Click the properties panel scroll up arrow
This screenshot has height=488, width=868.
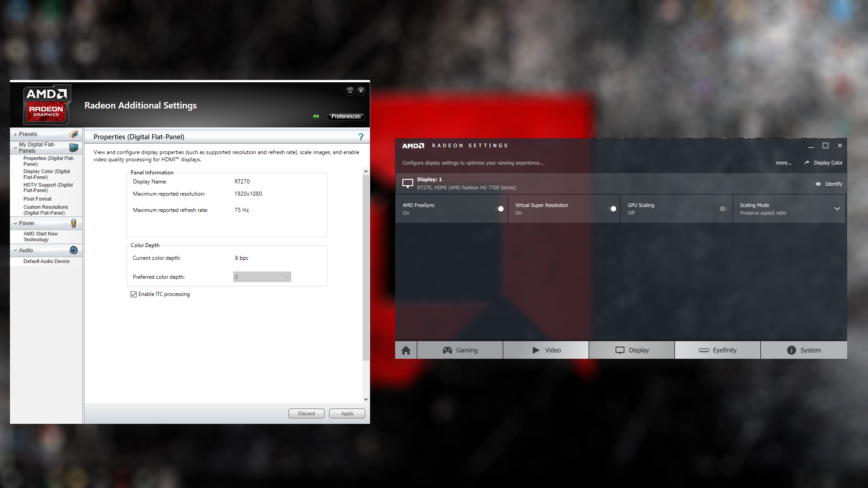(x=366, y=171)
